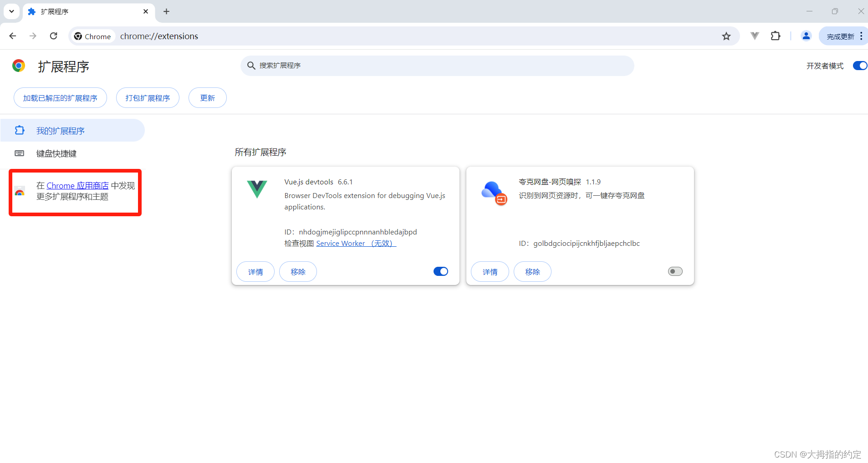
Task: Click the Chrome site info chip
Action: [x=93, y=36]
